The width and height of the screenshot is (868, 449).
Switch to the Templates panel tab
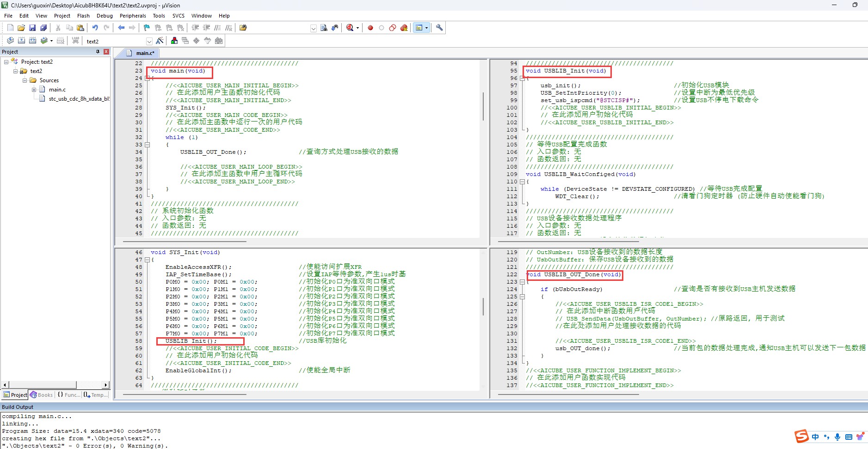pos(96,395)
